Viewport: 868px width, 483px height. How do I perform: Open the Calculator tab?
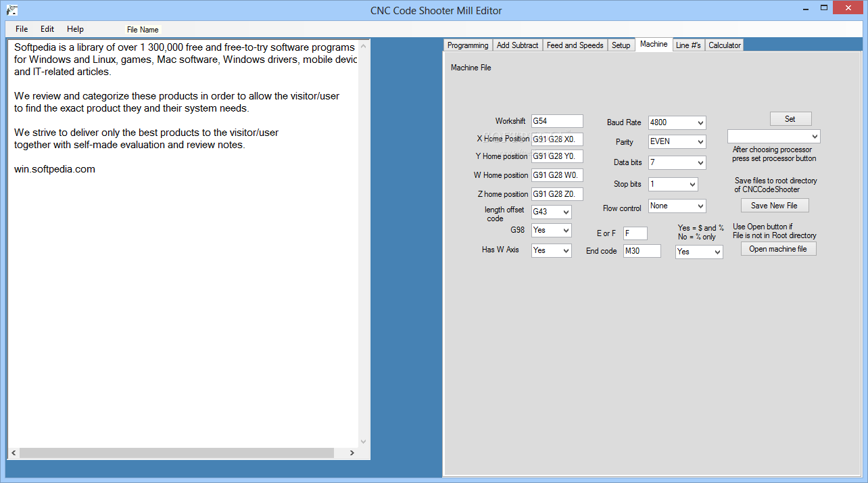[725, 45]
